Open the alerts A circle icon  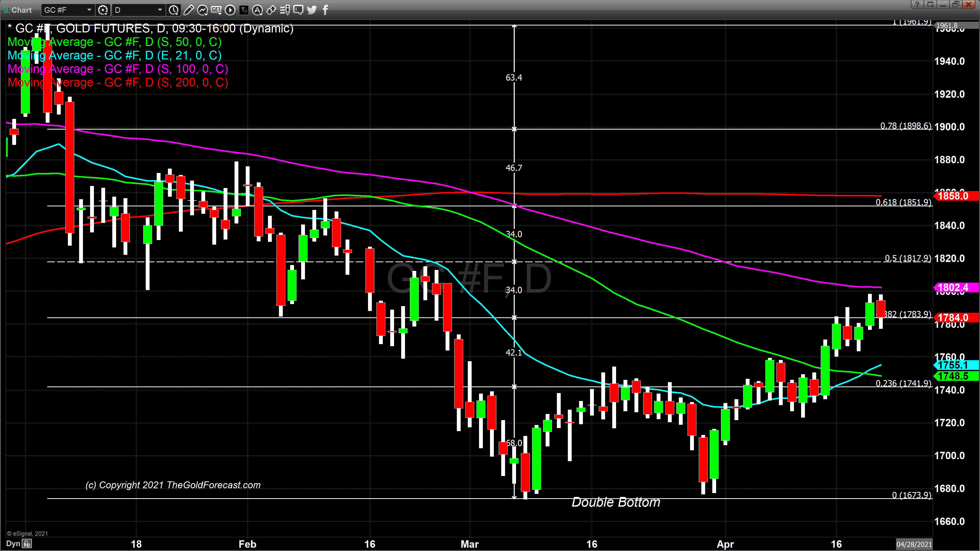[x=258, y=10]
